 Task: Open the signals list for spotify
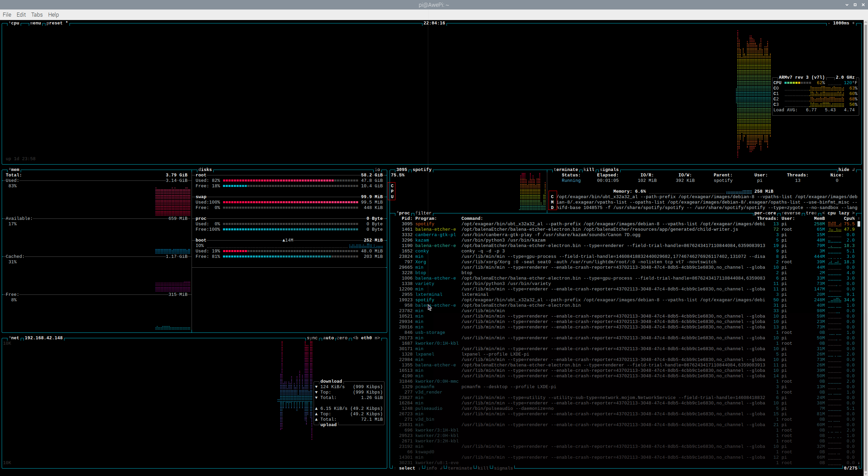(x=609, y=169)
